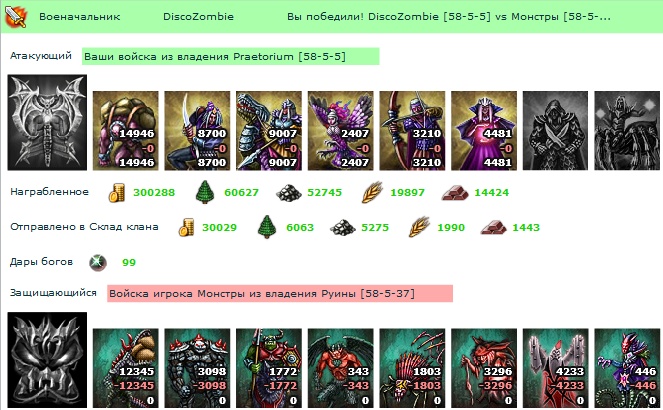Click the tree wood icon beside 60627

coord(205,192)
